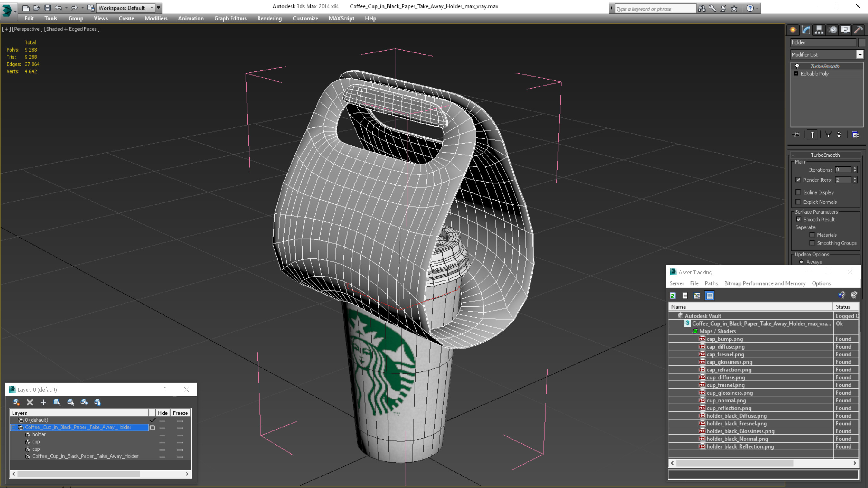The height and width of the screenshot is (488, 868).
Task: Click Status column header in Asset Tracking
Action: tap(846, 307)
